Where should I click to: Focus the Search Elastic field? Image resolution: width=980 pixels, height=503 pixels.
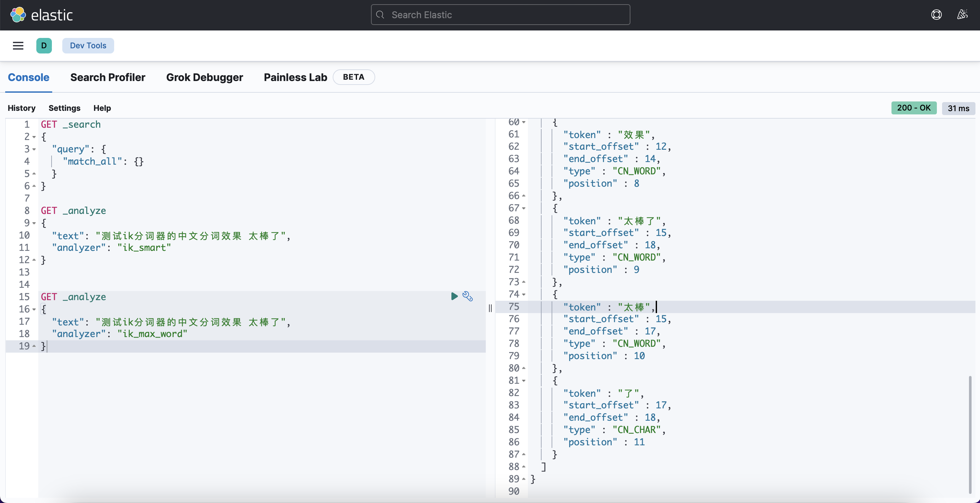coord(500,15)
